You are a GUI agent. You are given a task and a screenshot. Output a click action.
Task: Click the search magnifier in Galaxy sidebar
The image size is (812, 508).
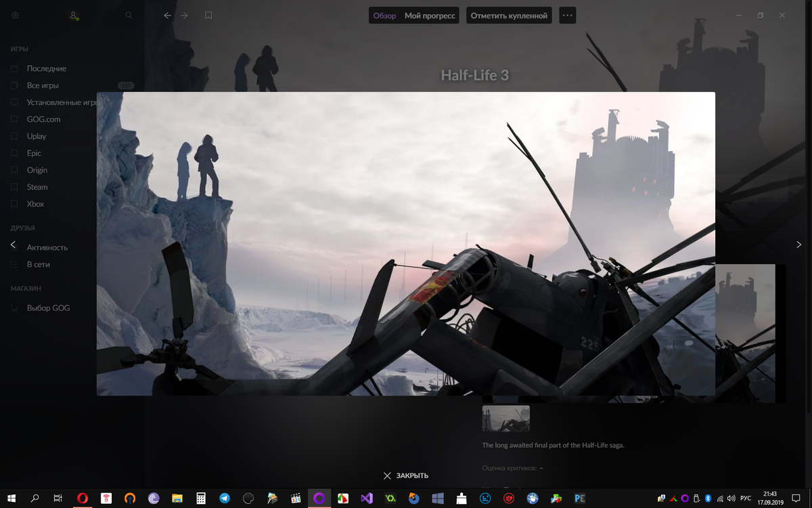click(129, 15)
